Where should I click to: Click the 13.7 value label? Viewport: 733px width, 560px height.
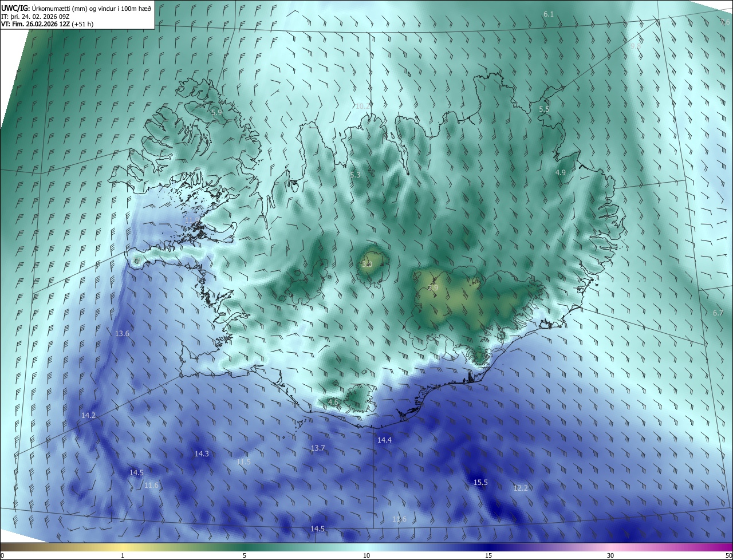[x=318, y=448]
